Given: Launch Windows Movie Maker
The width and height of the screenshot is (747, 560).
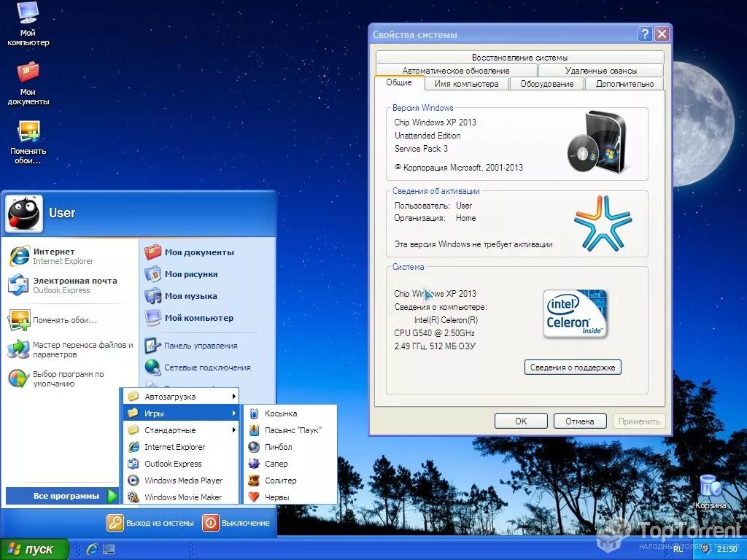Looking at the screenshot, I should tap(181, 497).
